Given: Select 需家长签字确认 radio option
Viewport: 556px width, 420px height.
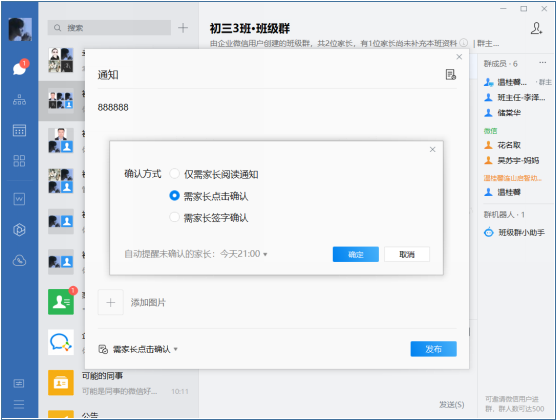Looking at the screenshot, I should 174,217.
